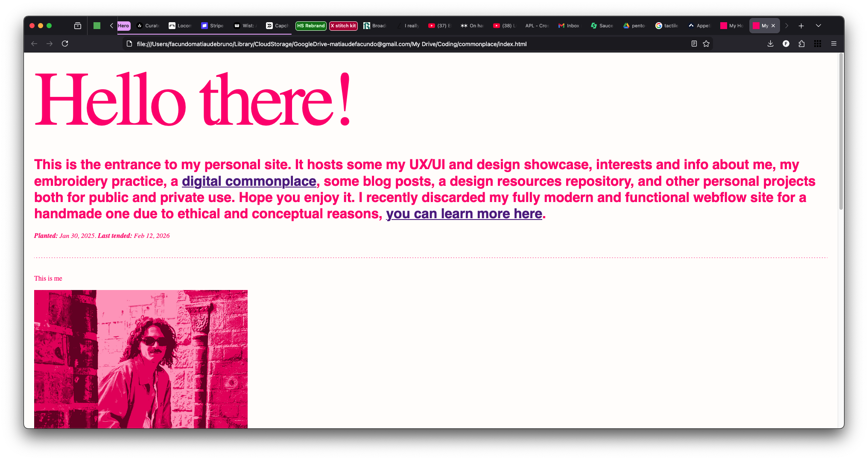Open the Firefox View icon

78,26
